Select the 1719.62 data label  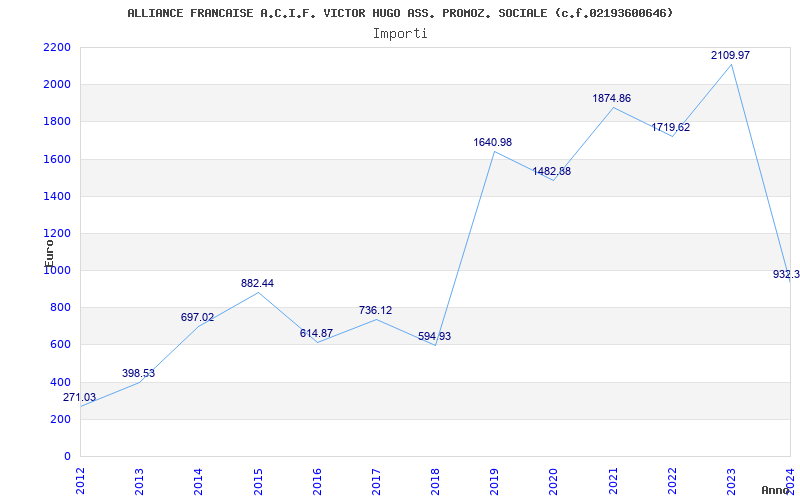click(670, 128)
